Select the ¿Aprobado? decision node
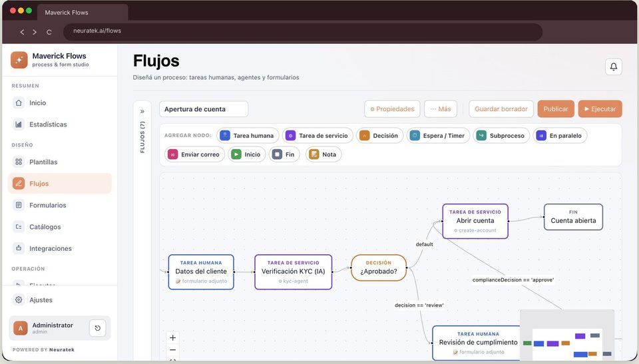 379,268
